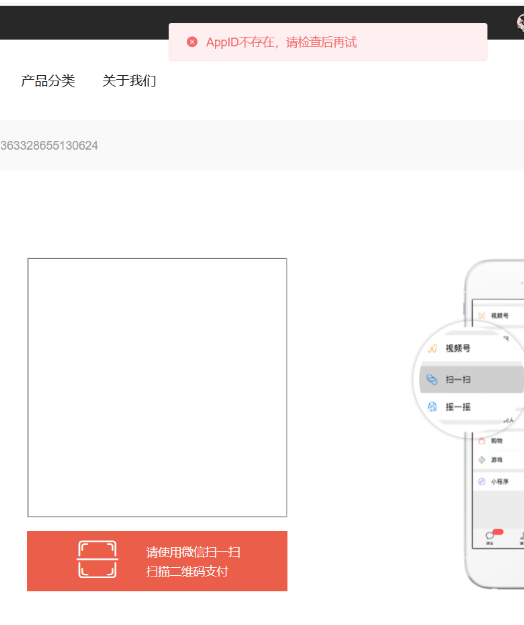Click the 购物 shopping icon on phone
524x625 pixels.
coord(482,441)
